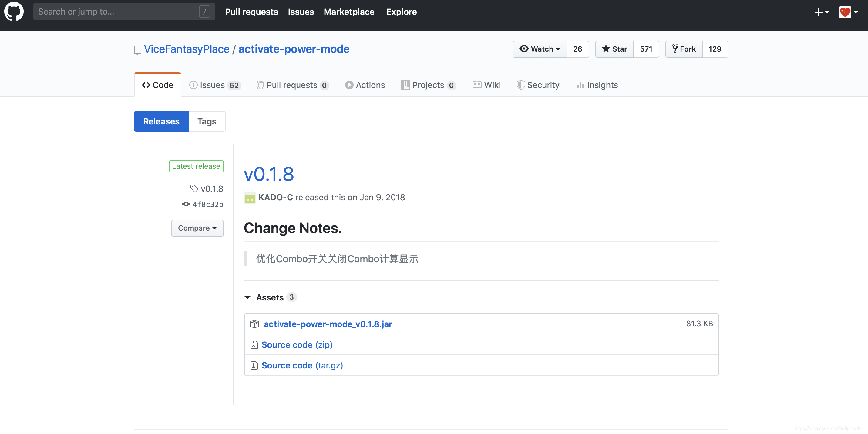Click the repository book icon
868x434 pixels.
coord(137,50)
